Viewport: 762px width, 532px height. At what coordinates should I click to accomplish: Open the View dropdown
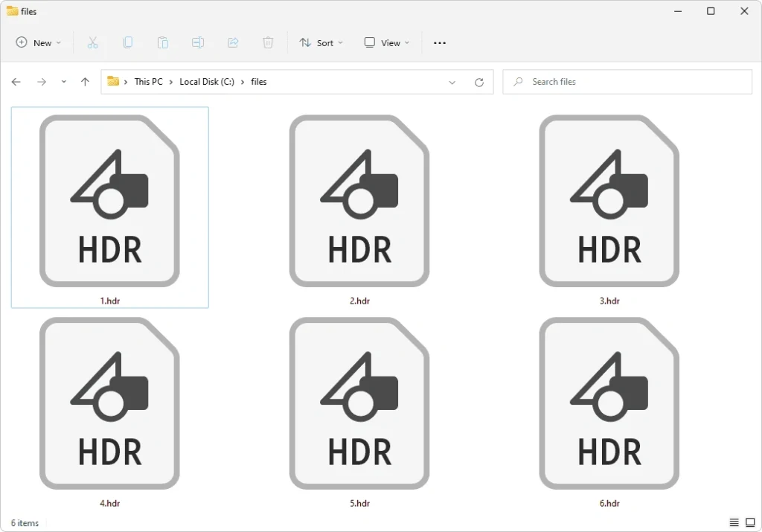coord(386,42)
